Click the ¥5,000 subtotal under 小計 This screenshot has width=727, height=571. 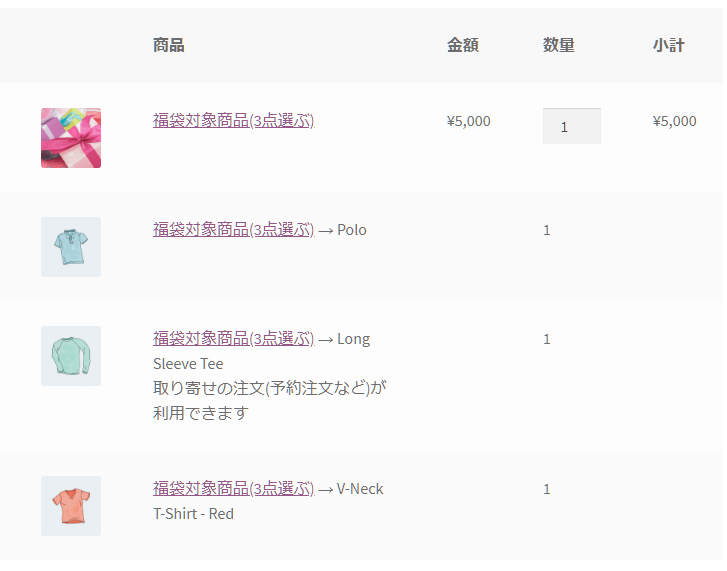pos(674,121)
